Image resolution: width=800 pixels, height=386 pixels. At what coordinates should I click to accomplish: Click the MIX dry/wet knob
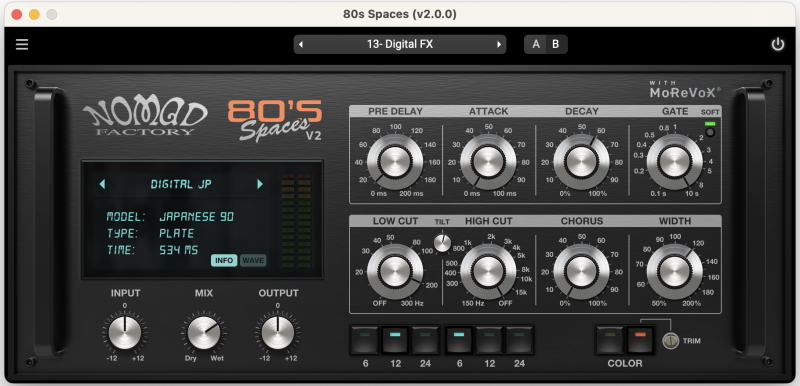(204, 332)
